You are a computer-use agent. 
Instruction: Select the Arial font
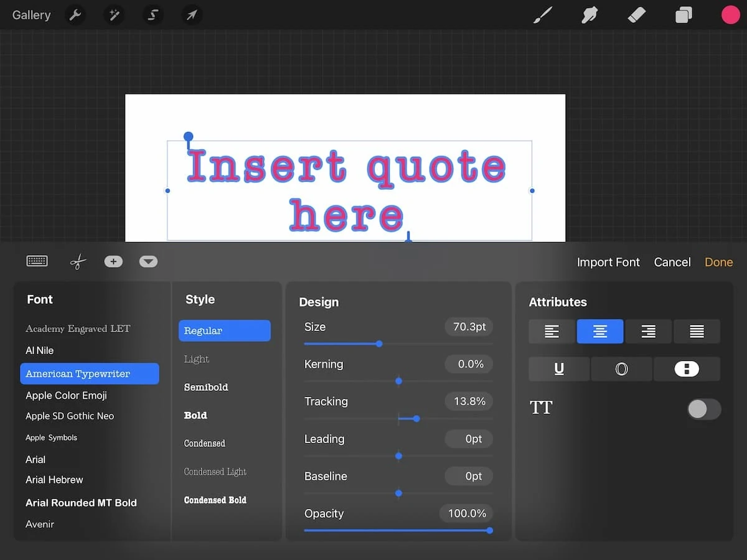(x=35, y=459)
